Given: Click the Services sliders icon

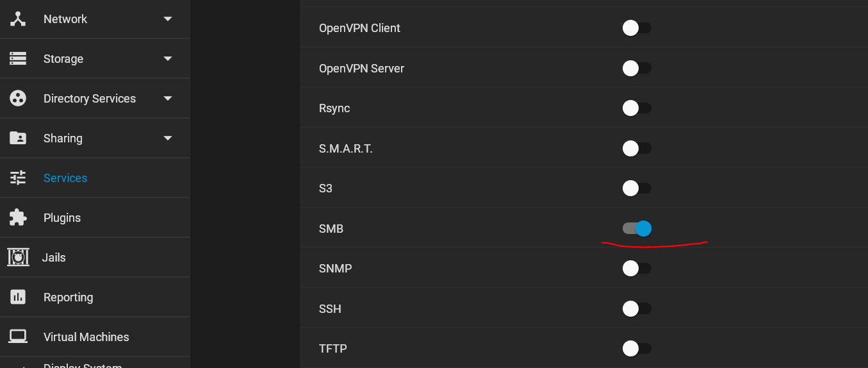Looking at the screenshot, I should point(18,178).
